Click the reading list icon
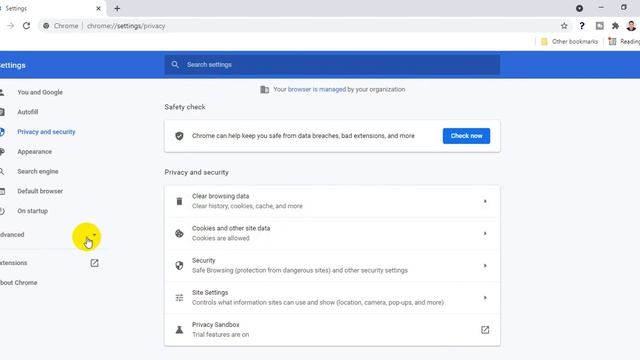This screenshot has width=640, height=360. click(612, 41)
